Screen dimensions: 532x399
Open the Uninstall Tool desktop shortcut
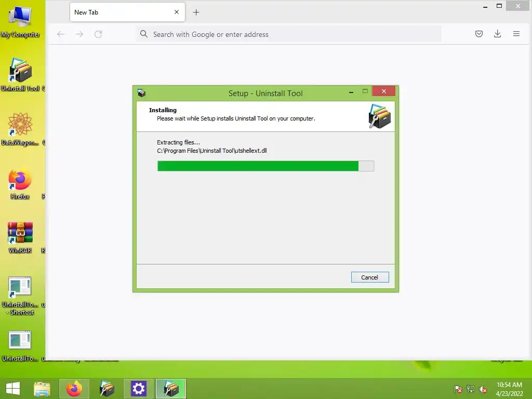tap(20, 75)
